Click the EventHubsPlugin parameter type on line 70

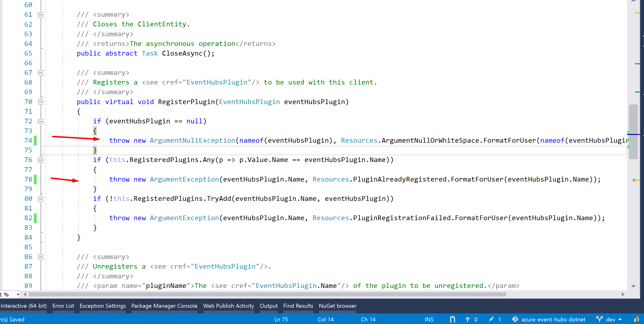click(x=249, y=102)
